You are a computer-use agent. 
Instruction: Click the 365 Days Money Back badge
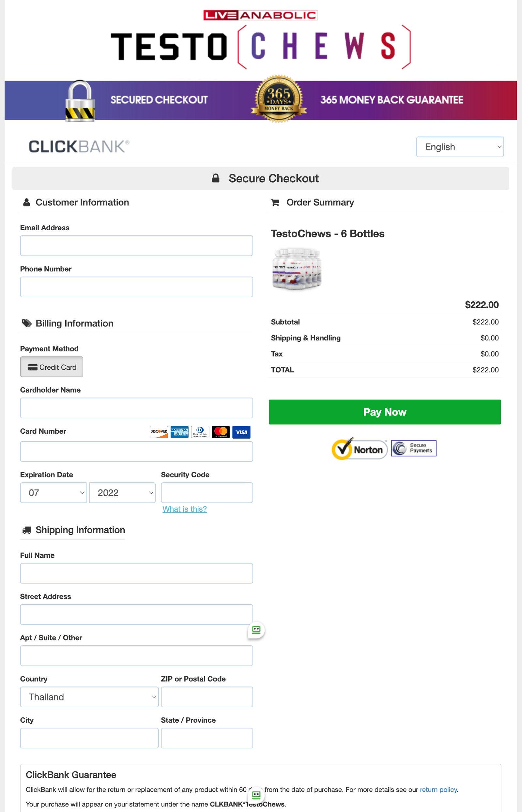click(279, 100)
